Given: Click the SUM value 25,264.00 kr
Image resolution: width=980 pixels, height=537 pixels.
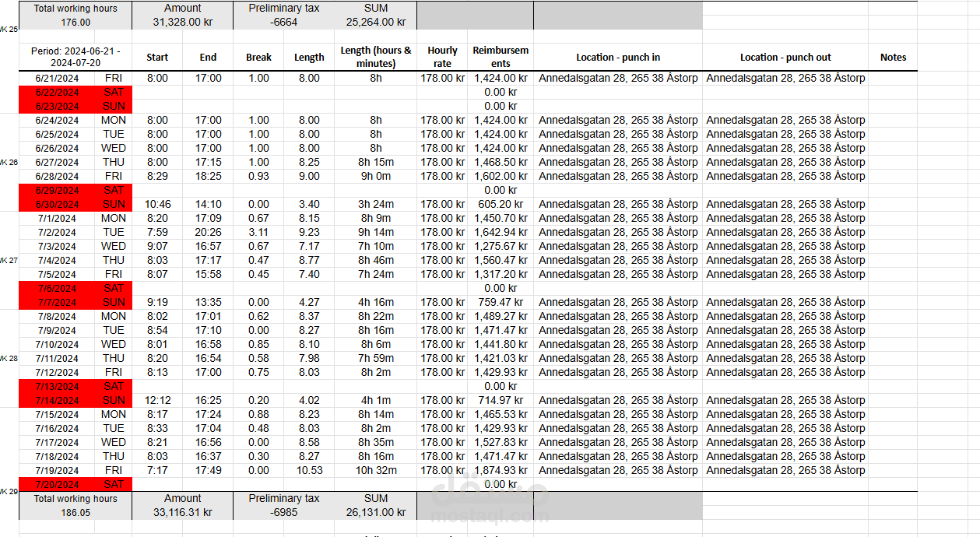Looking at the screenshot, I should 376,23.
